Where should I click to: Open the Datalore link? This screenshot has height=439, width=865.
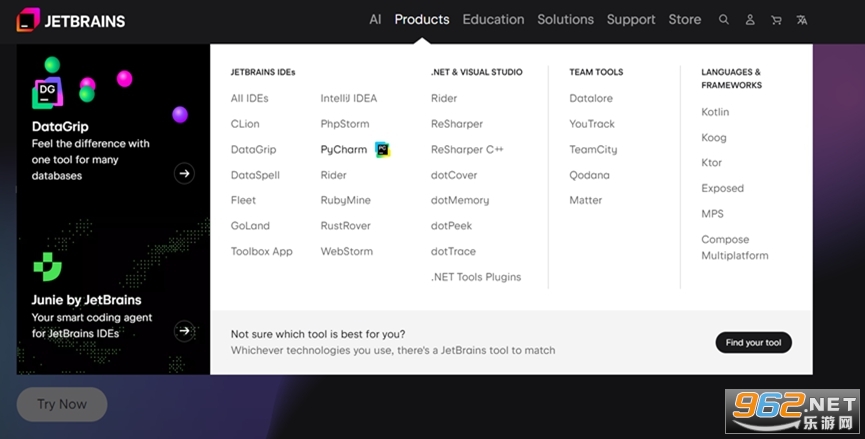tap(591, 98)
